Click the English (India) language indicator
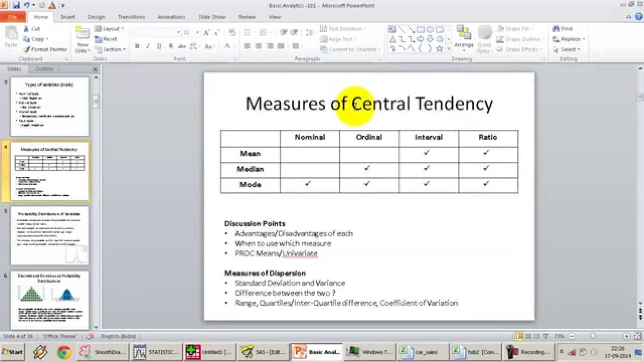Viewport: 644px width, 362px height. [118, 336]
